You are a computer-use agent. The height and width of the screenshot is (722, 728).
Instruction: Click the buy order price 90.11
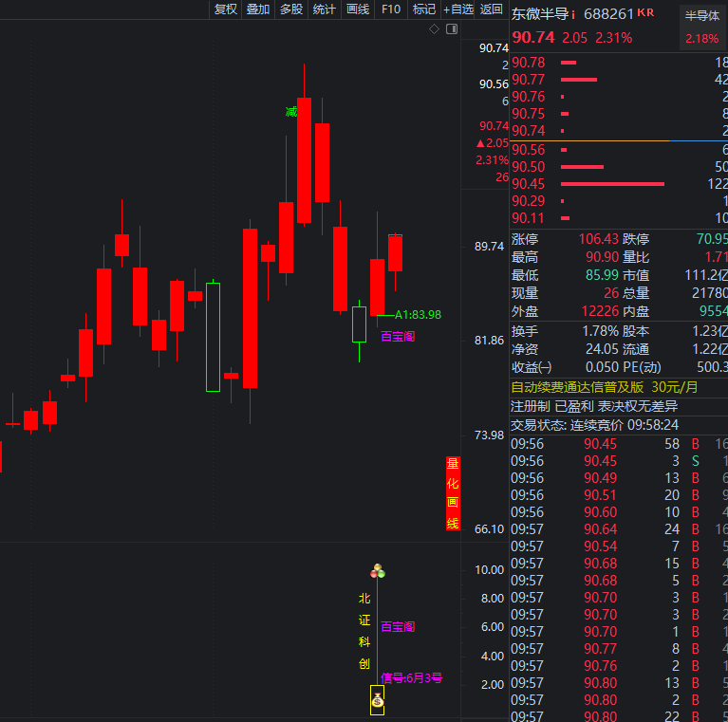[x=529, y=218]
